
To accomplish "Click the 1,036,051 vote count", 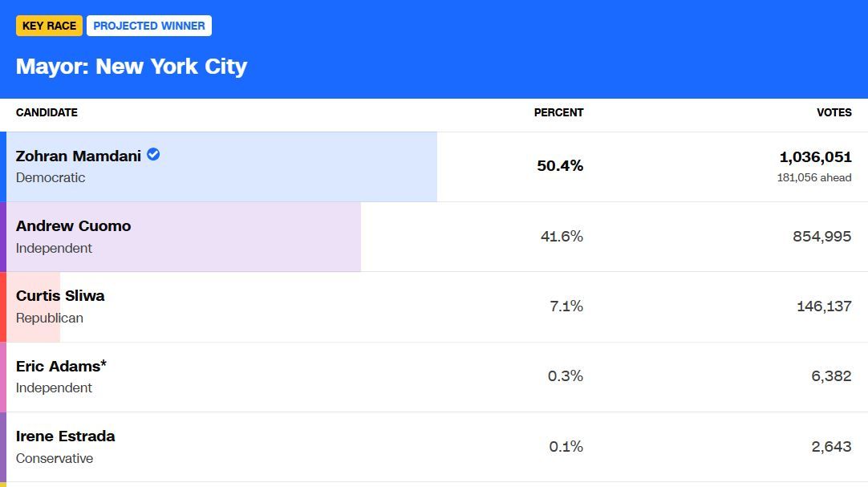I will click(815, 157).
